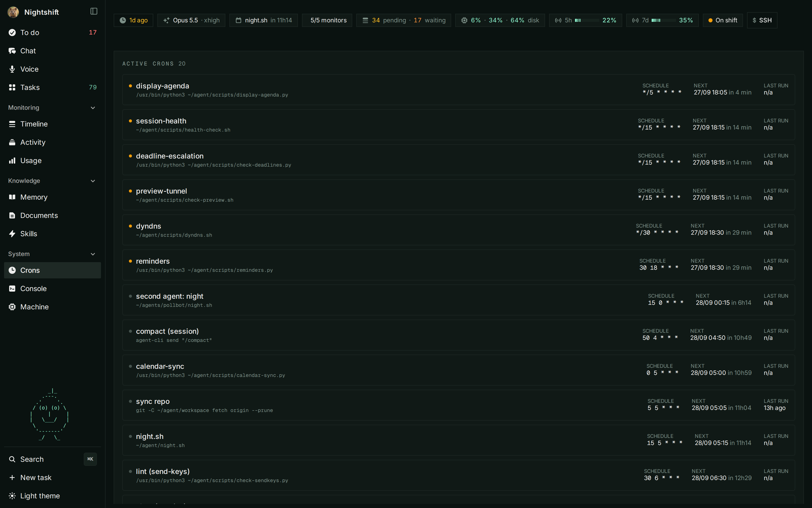This screenshot has height=508, width=812.
Task: Click the Search magnifier icon
Action: click(x=12, y=459)
